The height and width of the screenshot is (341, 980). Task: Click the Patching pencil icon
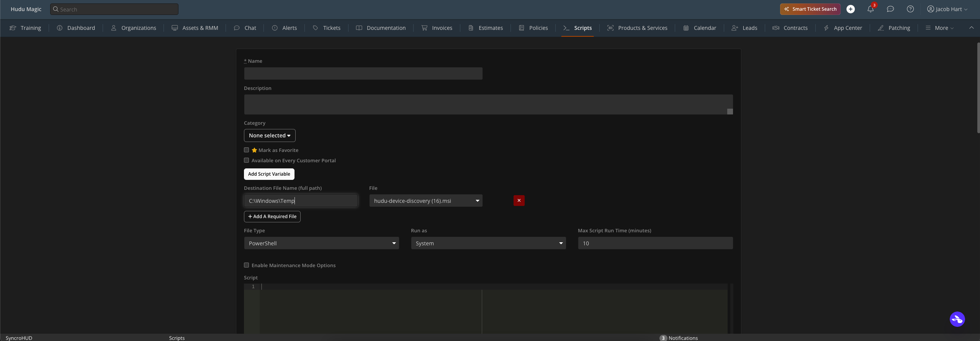coord(881,28)
